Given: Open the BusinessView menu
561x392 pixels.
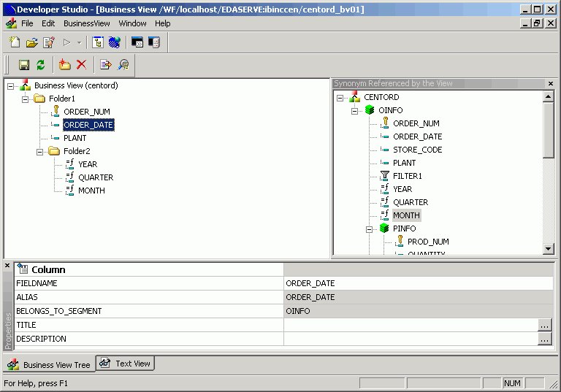Looking at the screenshot, I should click(86, 23).
